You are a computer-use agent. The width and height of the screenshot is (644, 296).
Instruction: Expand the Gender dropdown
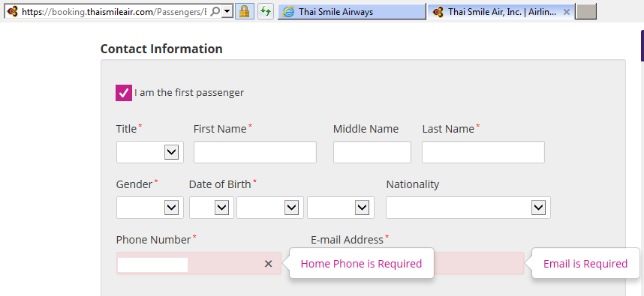[x=150, y=208]
